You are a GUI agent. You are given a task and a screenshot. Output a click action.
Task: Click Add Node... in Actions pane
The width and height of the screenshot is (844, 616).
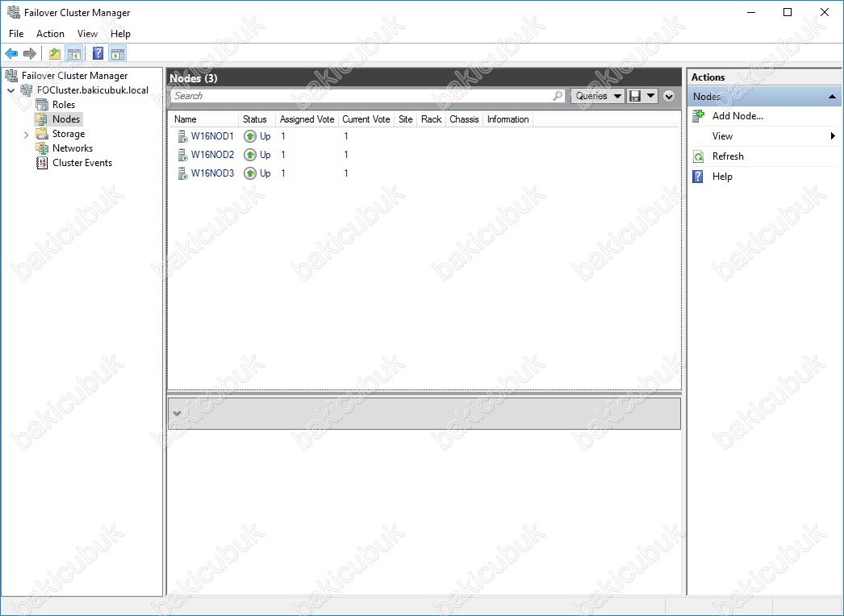click(x=737, y=115)
